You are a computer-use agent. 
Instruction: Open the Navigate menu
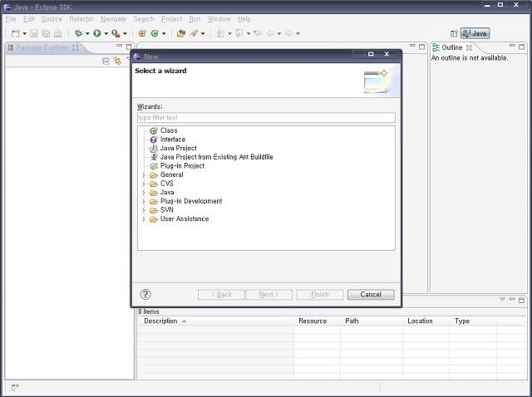113,19
